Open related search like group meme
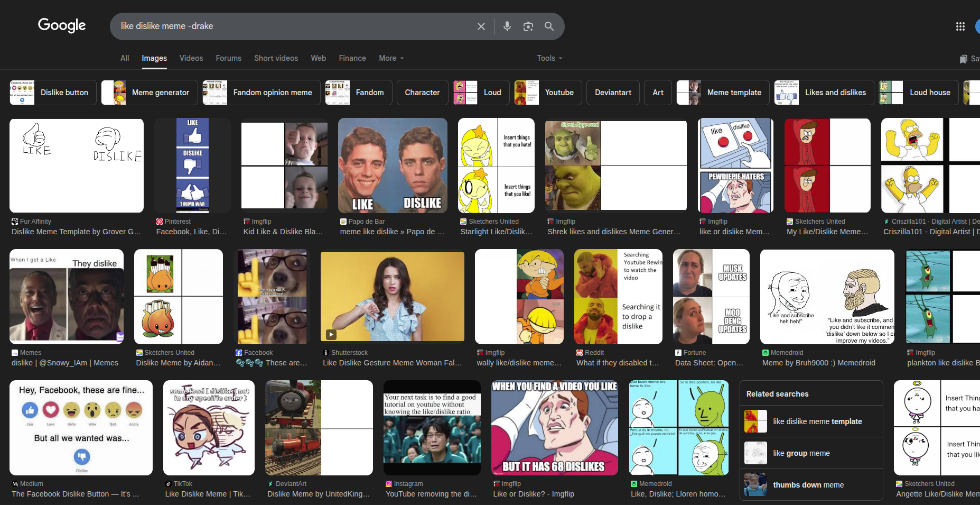 pyautogui.click(x=811, y=453)
